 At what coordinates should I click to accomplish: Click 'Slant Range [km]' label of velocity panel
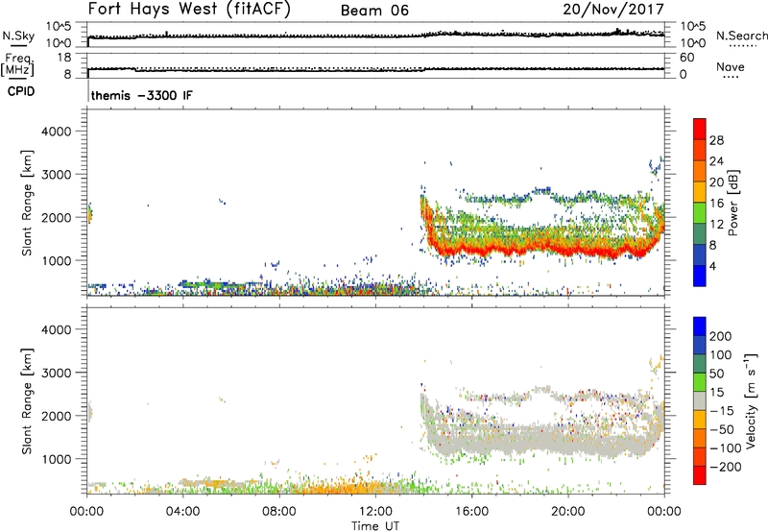coord(27,401)
